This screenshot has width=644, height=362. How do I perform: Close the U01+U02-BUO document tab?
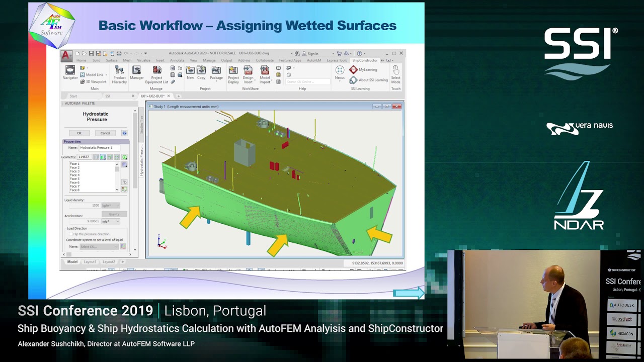(x=169, y=96)
